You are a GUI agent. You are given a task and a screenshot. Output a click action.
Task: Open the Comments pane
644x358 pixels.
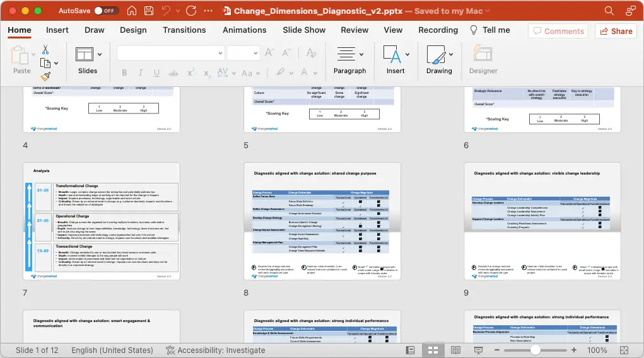558,32
